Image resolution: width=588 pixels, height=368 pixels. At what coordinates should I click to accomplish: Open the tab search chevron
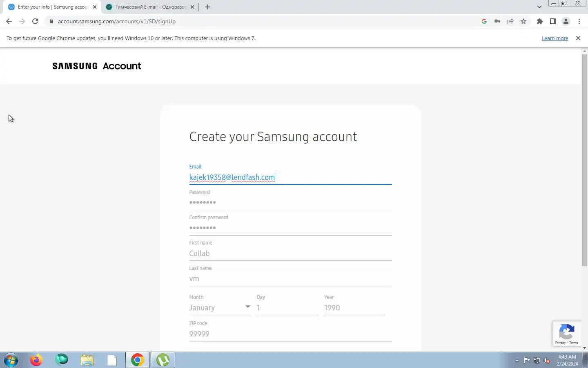click(x=539, y=7)
